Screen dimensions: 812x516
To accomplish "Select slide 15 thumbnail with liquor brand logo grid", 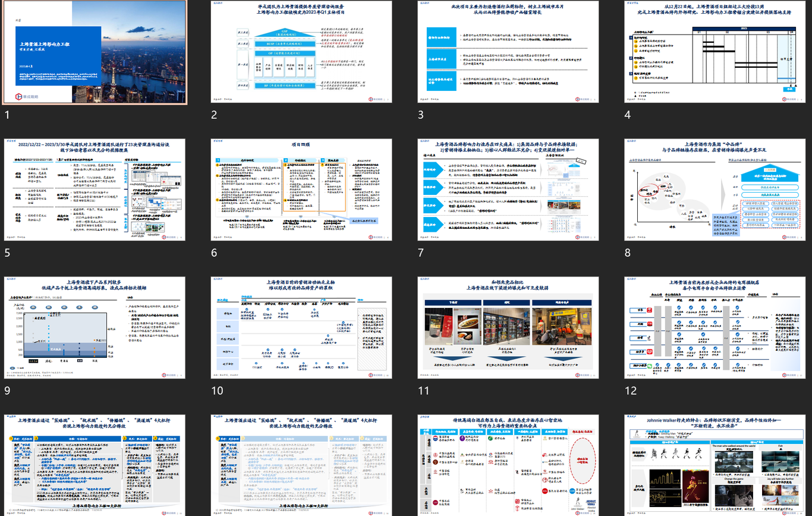I will [509, 465].
